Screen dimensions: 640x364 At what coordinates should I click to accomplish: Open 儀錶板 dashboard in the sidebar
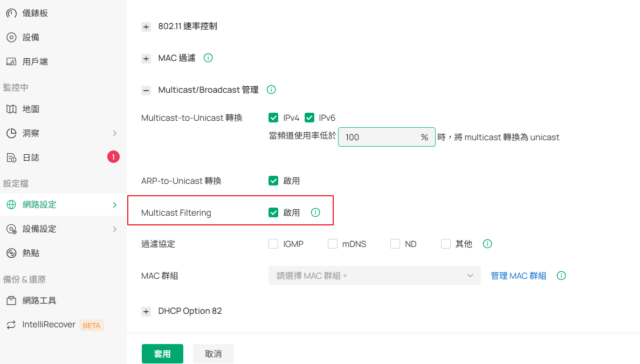pyautogui.click(x=35, y=13)
